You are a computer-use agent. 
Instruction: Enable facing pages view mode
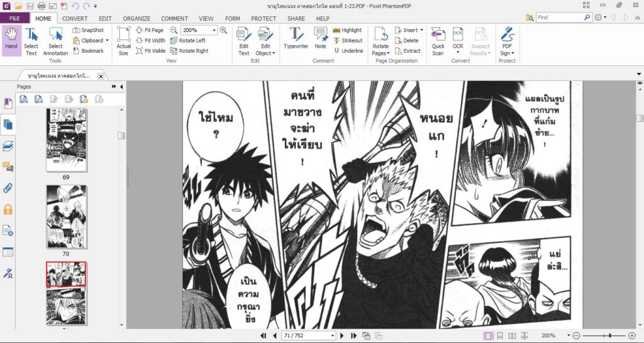point(512,335)
